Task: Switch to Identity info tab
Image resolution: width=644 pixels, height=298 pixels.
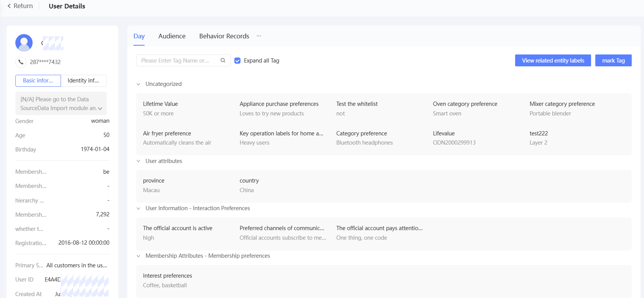Action: tap(83, 81)
